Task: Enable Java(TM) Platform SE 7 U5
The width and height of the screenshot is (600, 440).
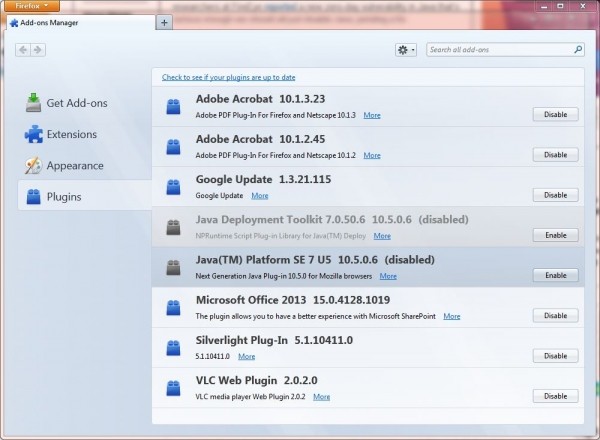Action: point(556,275)
